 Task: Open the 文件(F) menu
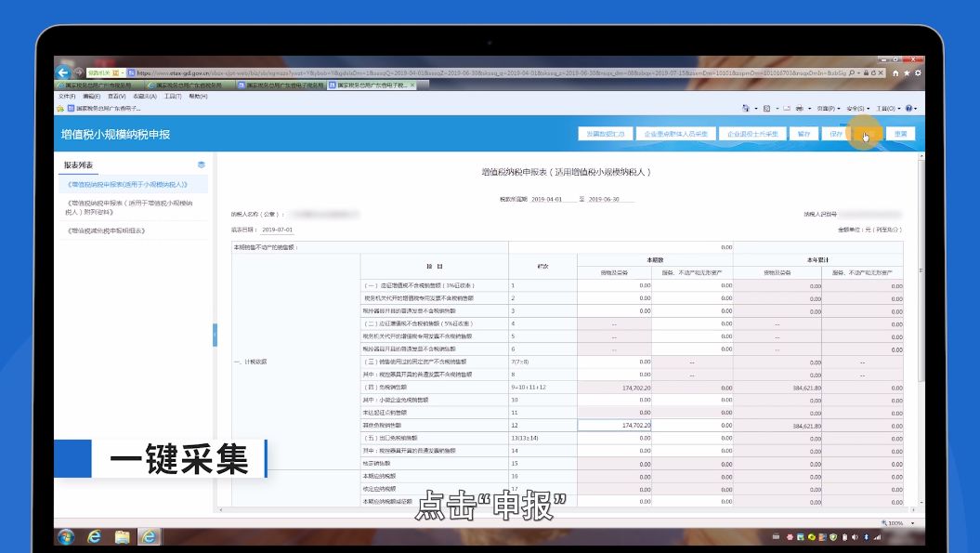(x=66, y=97)
